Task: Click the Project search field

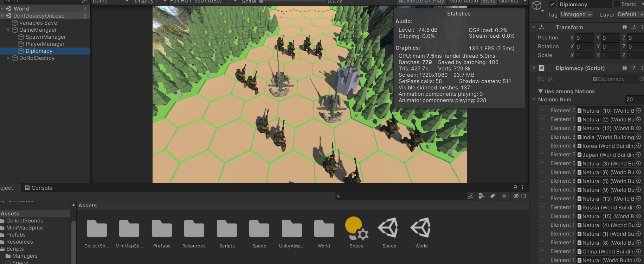Action: 401,196
